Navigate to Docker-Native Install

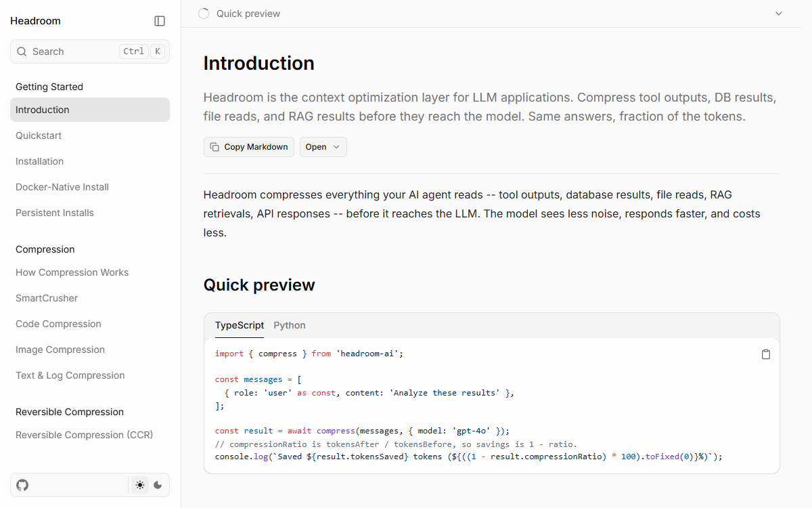(x=90, y=187)
